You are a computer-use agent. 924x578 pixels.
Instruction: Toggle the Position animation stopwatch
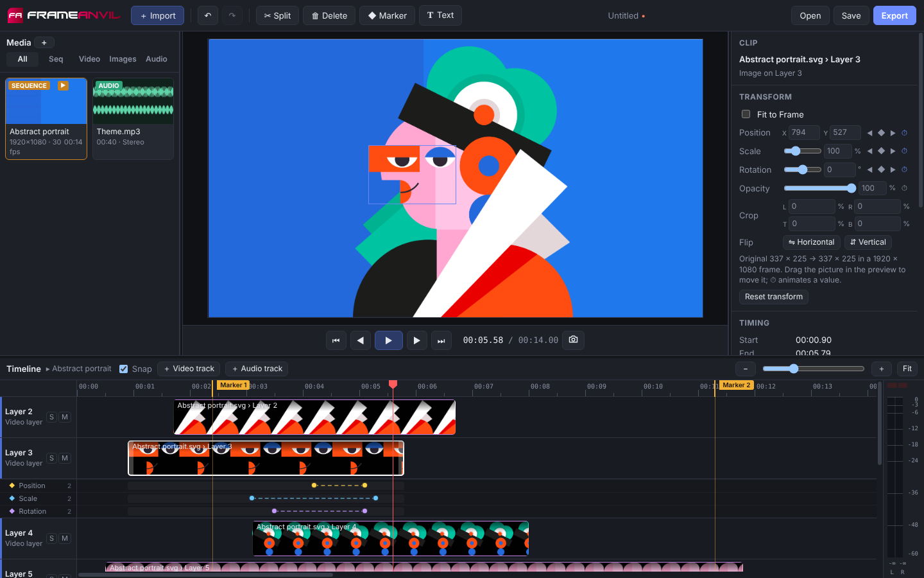click(x=905, y=133)
